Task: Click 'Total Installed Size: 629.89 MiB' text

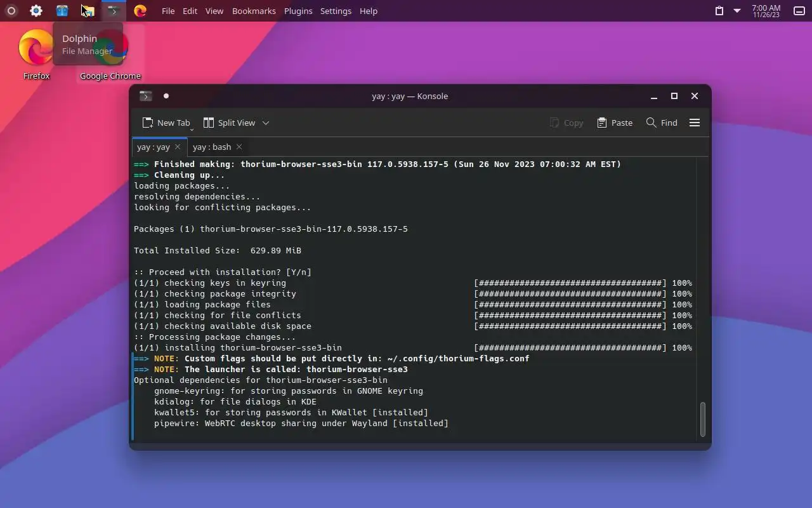Action: (x=218, y=251)
